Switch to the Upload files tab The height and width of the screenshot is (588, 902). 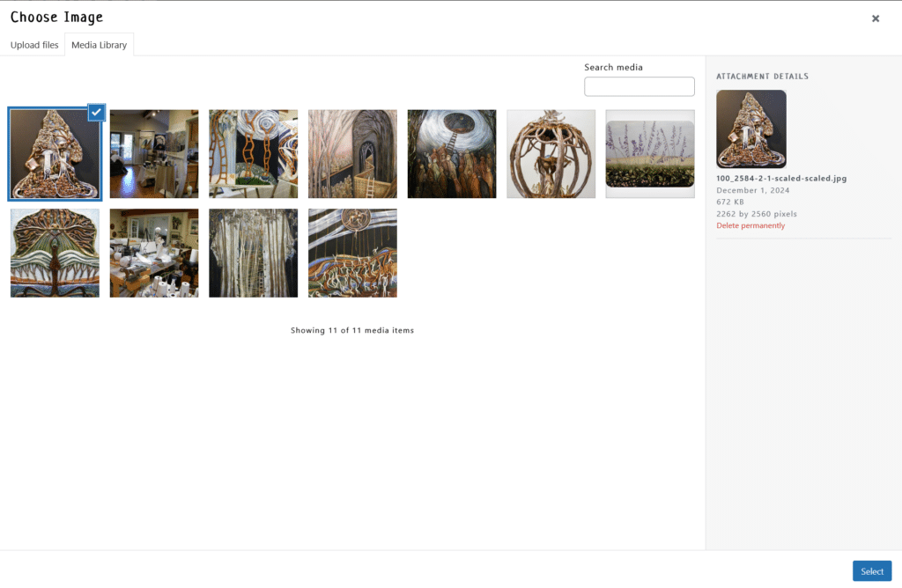pyautogui.click(x=34, y=45)
